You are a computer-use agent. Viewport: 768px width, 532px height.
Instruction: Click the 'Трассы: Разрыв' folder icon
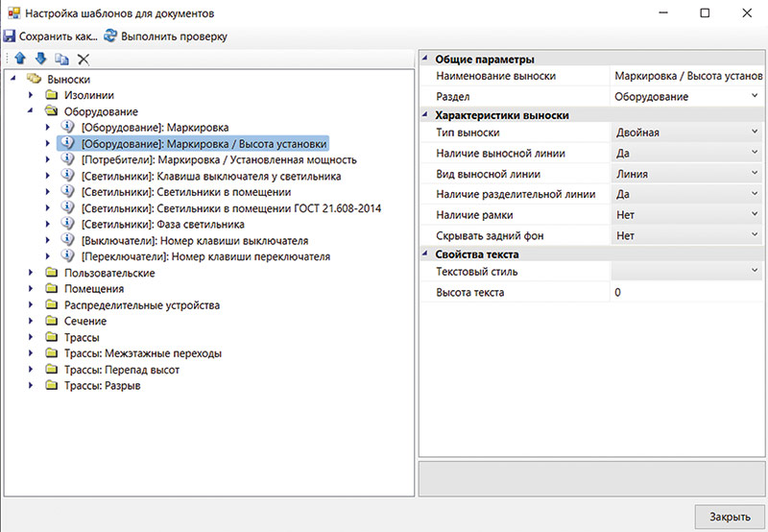pyautogui.click(x=51, y=386)
